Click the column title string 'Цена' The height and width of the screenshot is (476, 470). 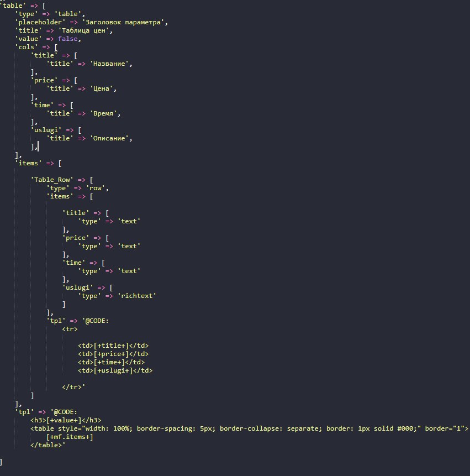click(x=101, y=88)
